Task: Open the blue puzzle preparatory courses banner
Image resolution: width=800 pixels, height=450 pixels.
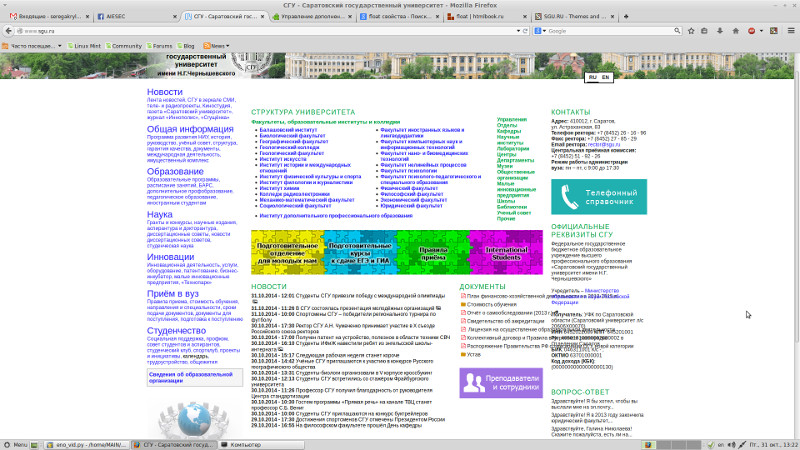Action: 360,253
